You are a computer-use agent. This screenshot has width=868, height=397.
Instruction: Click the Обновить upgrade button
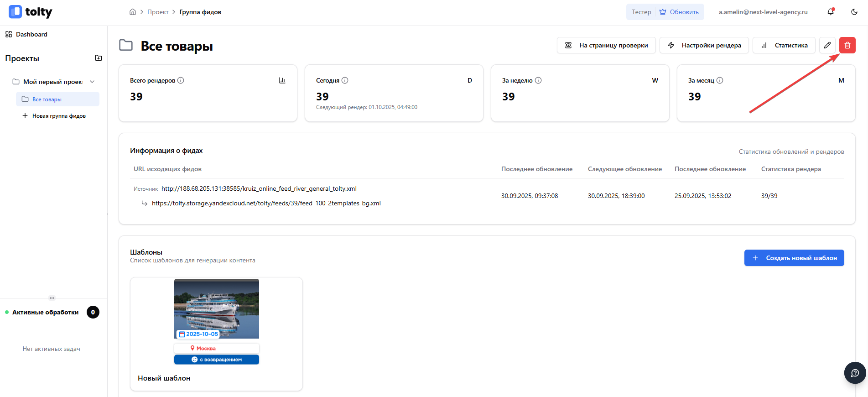point(679,12)
